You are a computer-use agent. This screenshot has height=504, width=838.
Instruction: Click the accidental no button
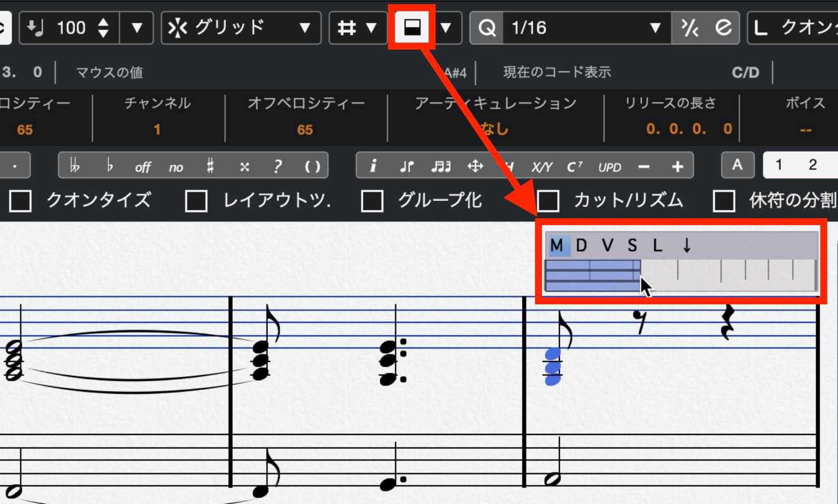[176, 167]
